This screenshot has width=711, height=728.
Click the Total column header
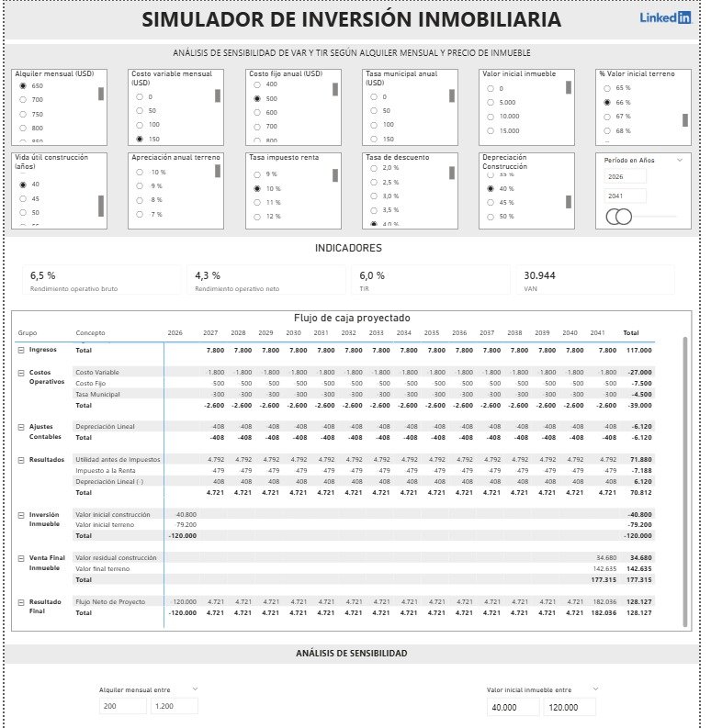coord(630,333)
